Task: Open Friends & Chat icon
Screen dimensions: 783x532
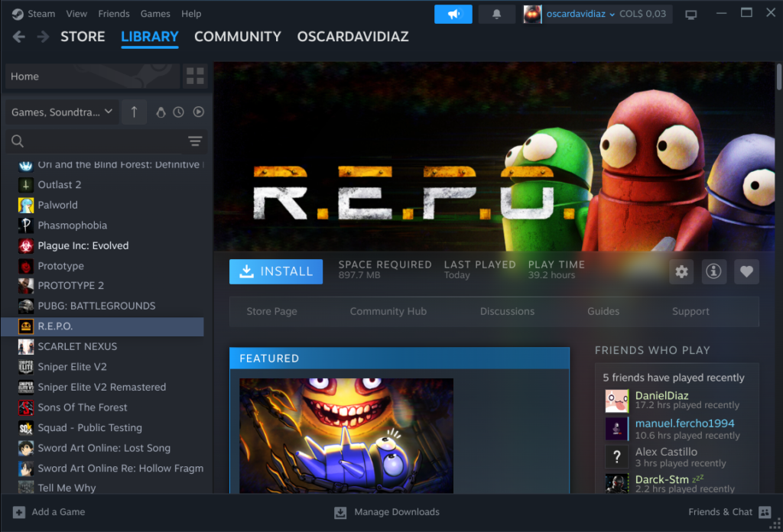Action: click(765, 512)
